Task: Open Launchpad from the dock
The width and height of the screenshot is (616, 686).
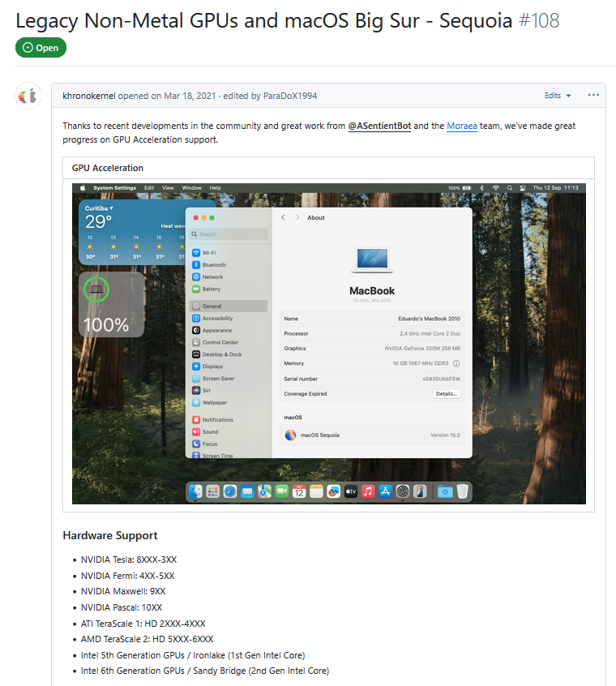Action: (x=213, y=491)
